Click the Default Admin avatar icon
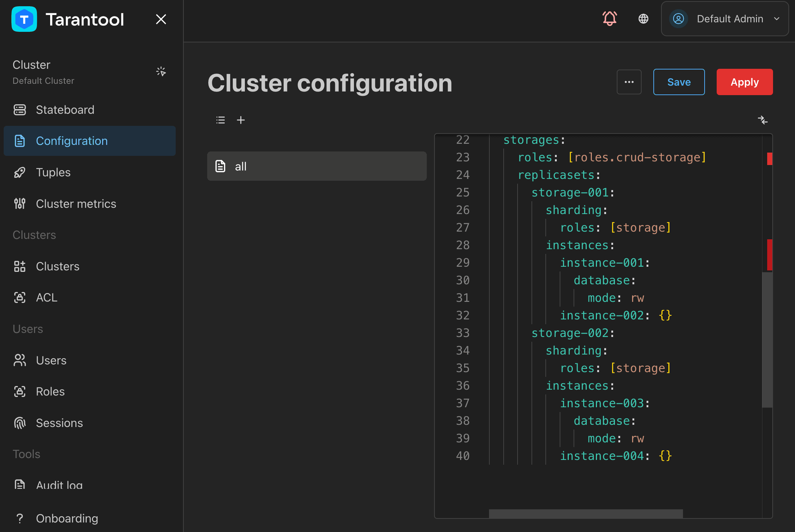 679,19
